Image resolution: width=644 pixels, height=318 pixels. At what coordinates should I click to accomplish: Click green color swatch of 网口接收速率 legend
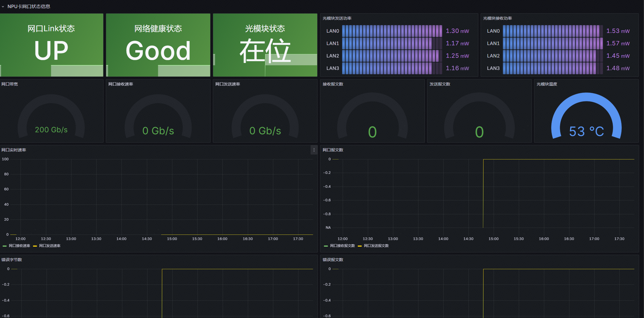5,246
